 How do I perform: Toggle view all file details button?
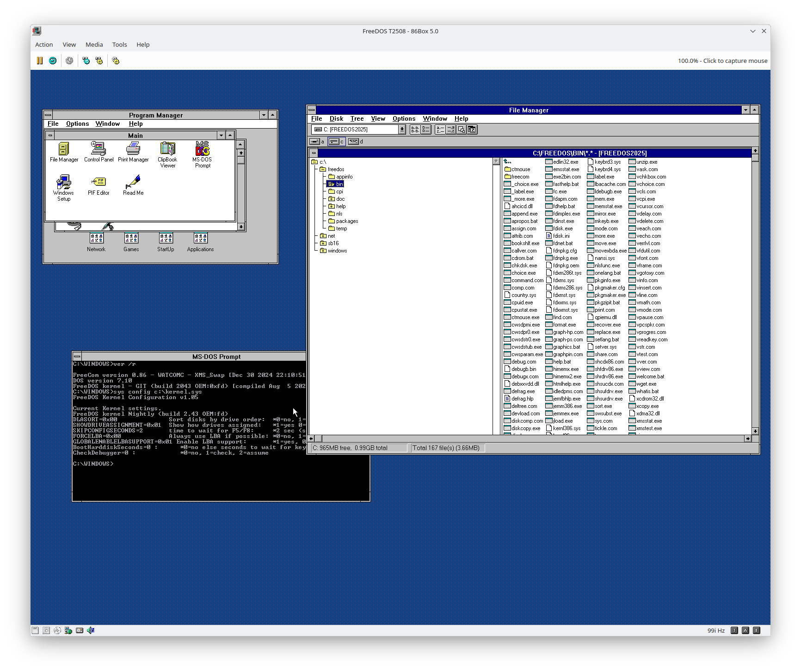pos(426,129)
